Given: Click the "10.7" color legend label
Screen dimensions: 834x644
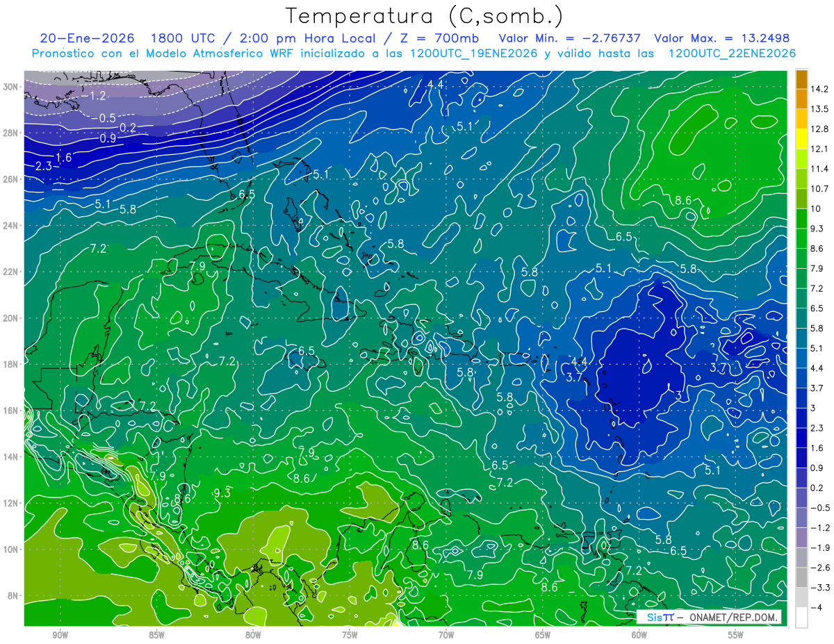Looking at the screenshot, I should [820, 189].
